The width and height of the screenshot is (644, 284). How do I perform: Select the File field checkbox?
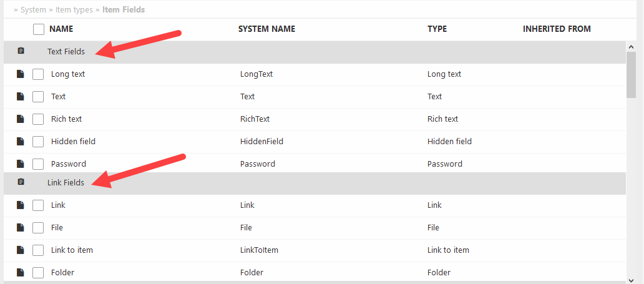click(38, 228)
